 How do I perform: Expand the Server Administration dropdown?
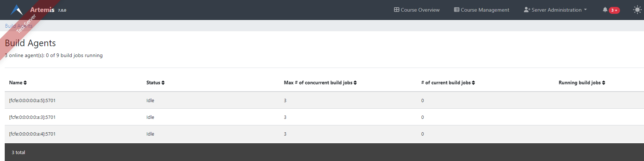555,10
